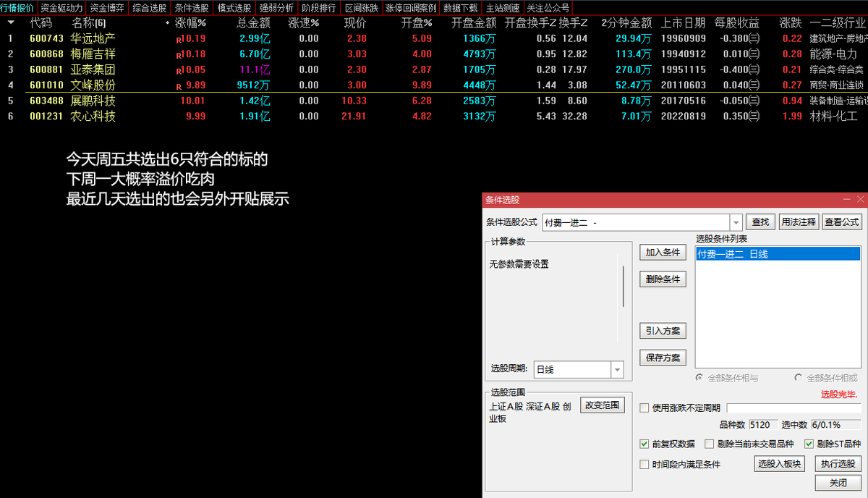This screenshot has width=868, height=498.
Task: Click stock code 001231
Action: coord(46,116)
